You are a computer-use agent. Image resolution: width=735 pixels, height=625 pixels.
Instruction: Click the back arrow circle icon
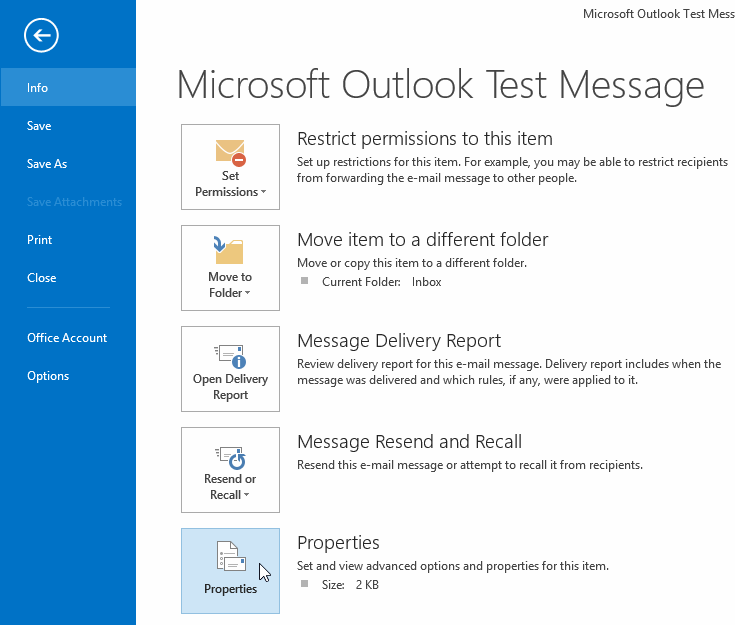pos(41,35)
